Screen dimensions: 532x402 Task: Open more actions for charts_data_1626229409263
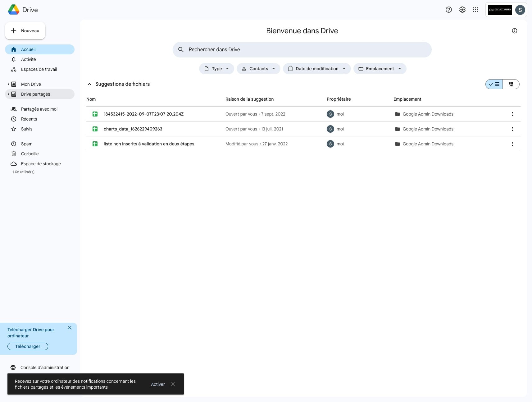(x=512, y=129)
